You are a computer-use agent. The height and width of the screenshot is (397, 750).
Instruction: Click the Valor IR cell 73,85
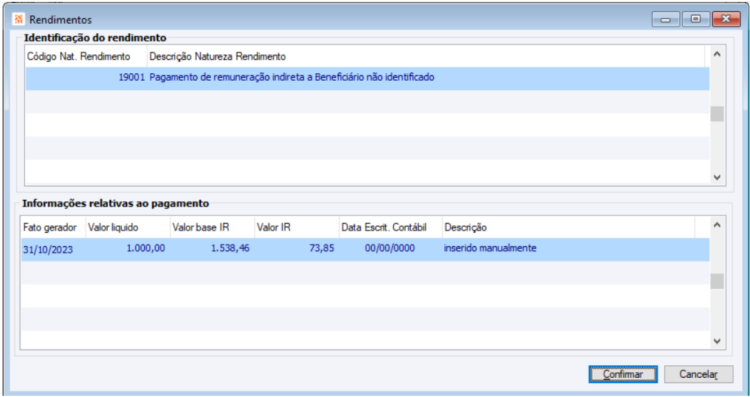click(297, 249)
